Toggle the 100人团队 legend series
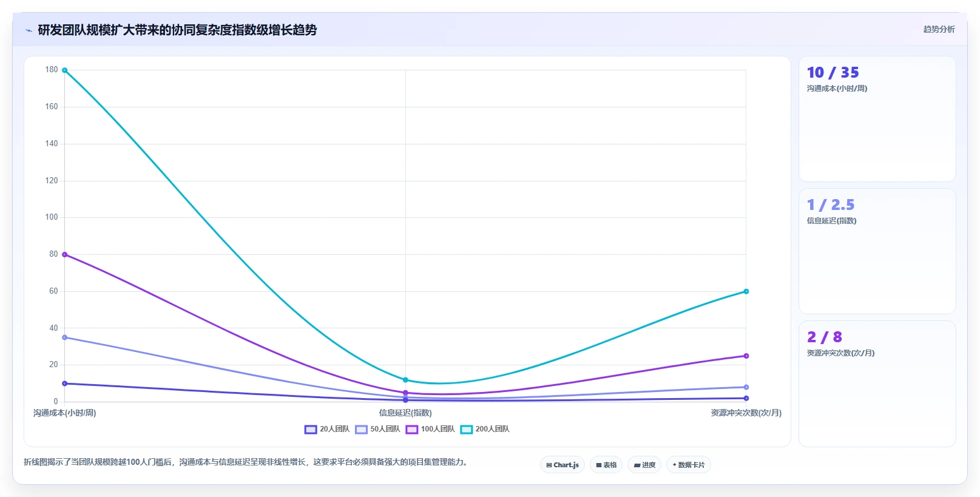The width and height of the screenshot is (980, 497). [x=430, y=429]
